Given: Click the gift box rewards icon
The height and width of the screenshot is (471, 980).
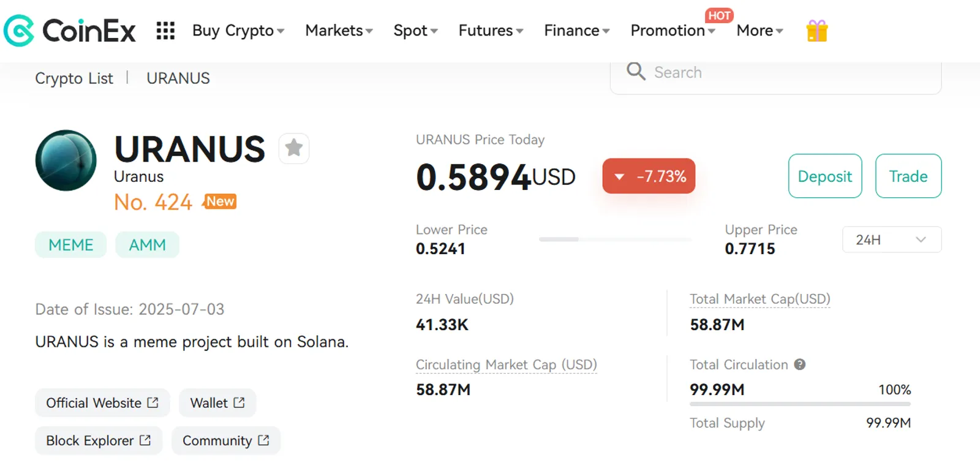Looking at the screenshot, I should click(x=817, y=31).
